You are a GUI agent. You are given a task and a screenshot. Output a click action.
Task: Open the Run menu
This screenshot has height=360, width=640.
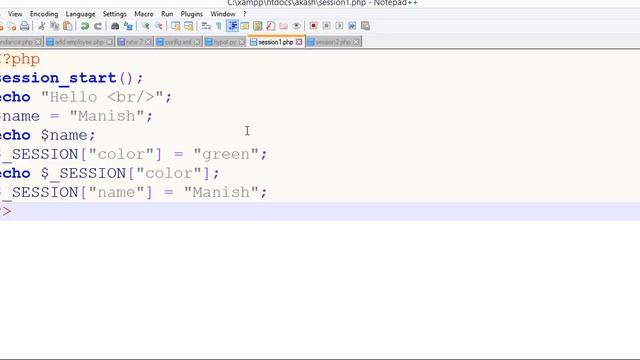[167, 14]
